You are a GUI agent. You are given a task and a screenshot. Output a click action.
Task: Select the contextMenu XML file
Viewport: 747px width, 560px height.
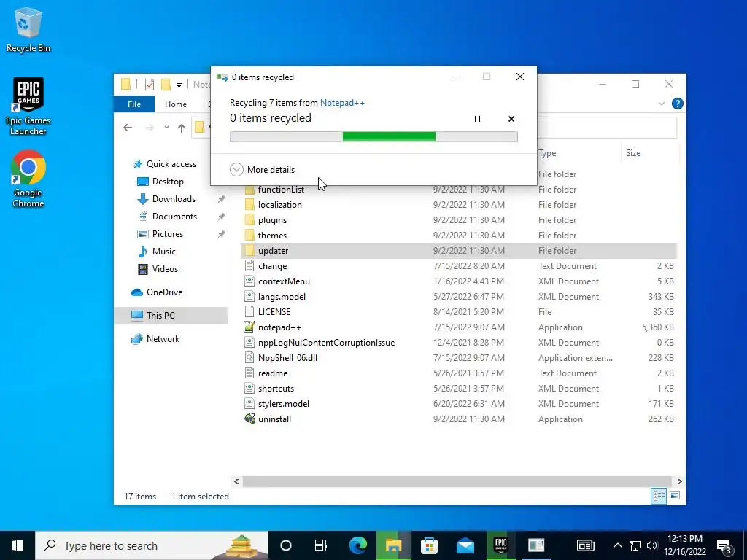coord(284,281)
